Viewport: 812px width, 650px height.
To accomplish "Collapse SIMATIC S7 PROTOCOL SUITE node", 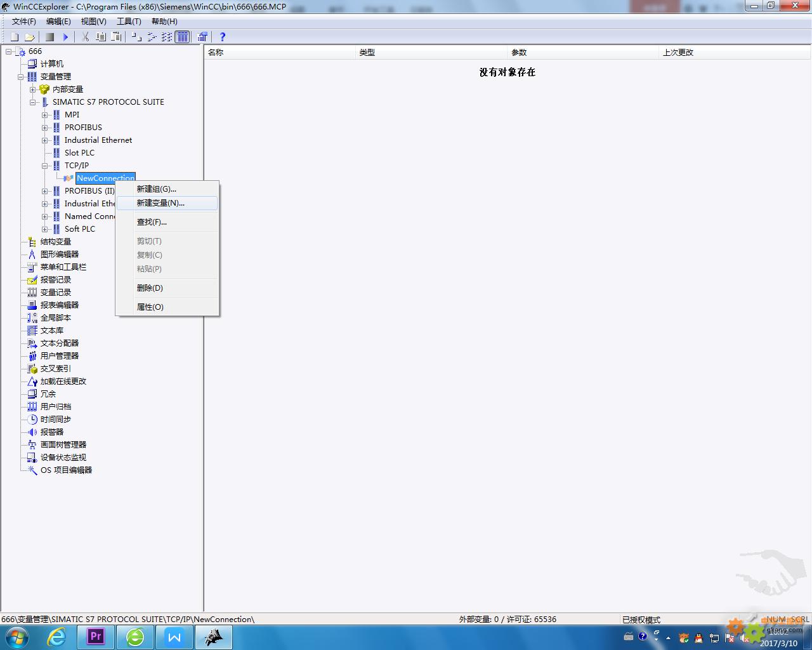I will click(x=33, y=102).
